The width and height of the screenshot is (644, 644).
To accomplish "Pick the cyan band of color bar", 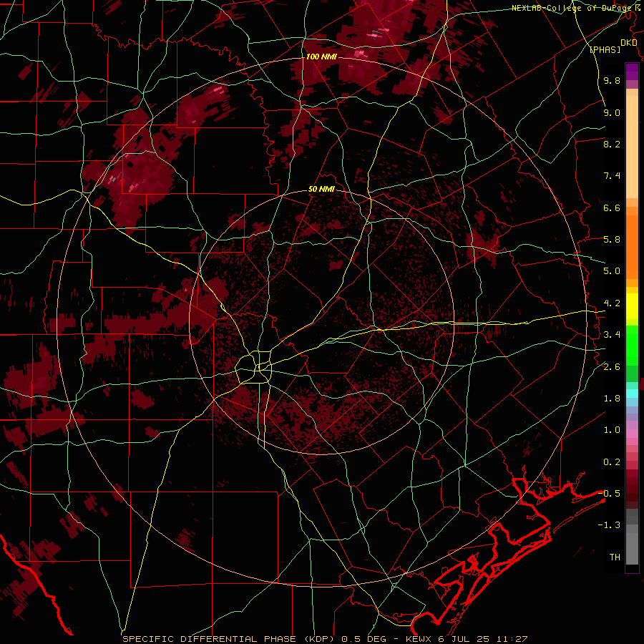I will 632,394.
